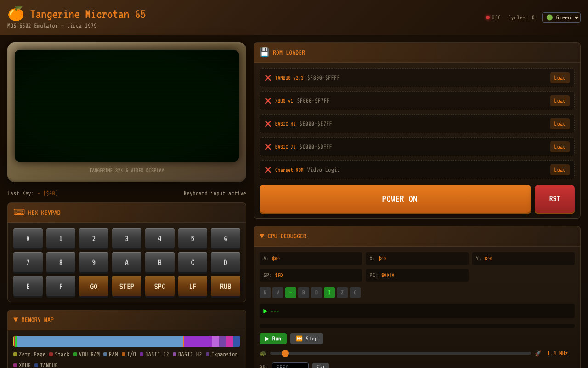Load the BASIC J2 ROM
Image resolution: width=588 pixels, height=368 pixels.
[560, 147]
